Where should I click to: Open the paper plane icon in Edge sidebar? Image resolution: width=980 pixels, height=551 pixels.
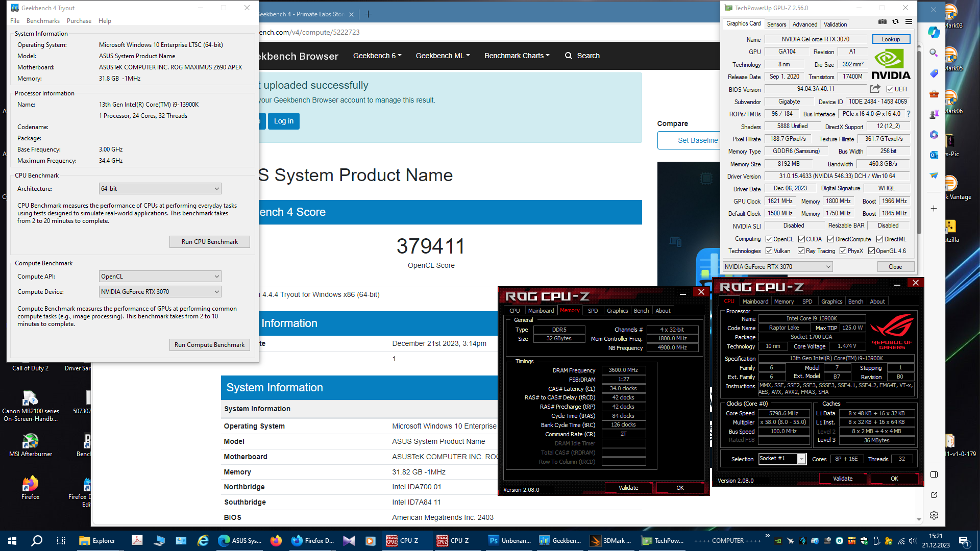934,176
